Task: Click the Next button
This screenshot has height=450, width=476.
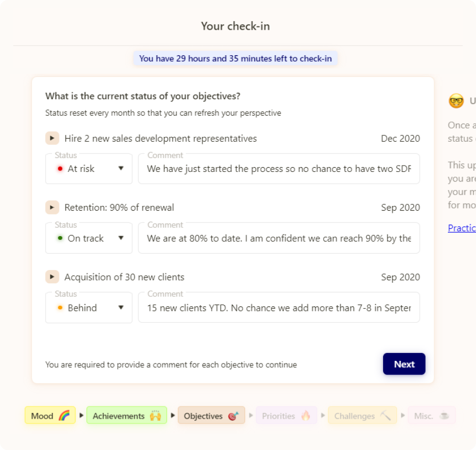Action: [404, 364]
